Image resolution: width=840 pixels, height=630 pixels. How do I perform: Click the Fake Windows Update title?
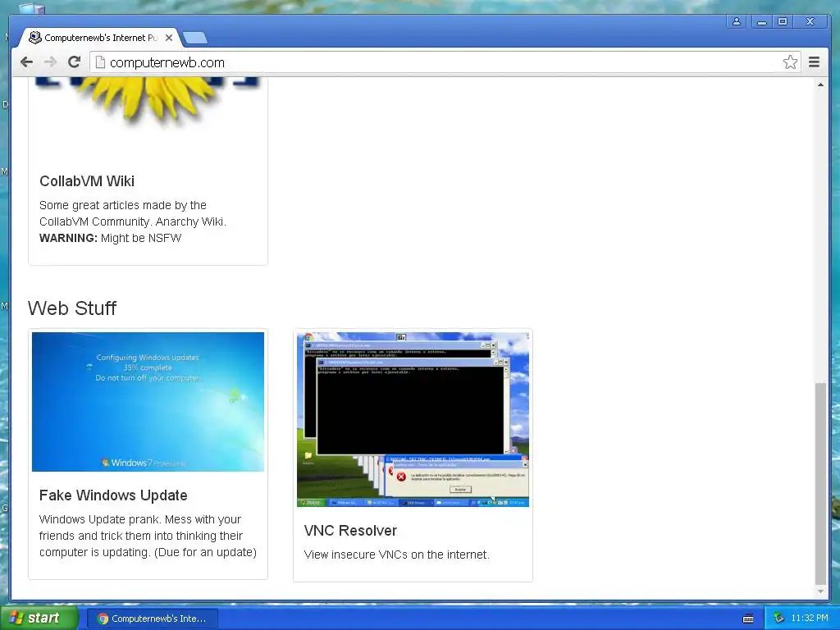point(113,495)
